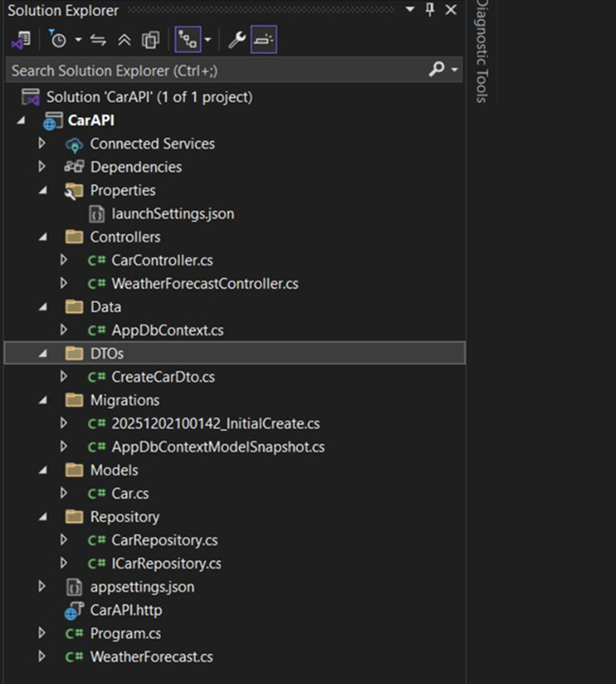Collapse the Repository folder

pos(43,517)
